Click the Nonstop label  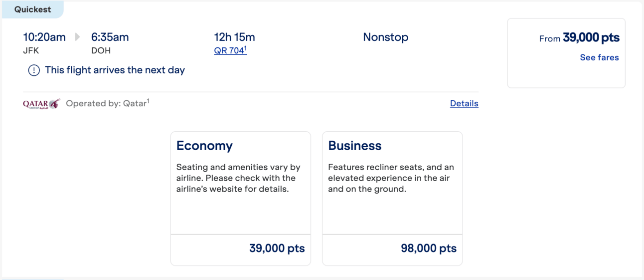click(386, 37)
